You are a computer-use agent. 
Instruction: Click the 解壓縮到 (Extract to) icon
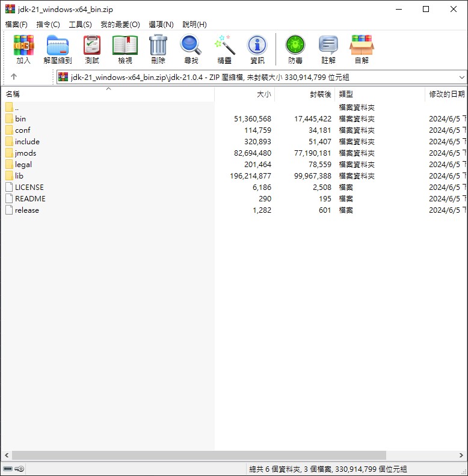click(x=57, y=49)
